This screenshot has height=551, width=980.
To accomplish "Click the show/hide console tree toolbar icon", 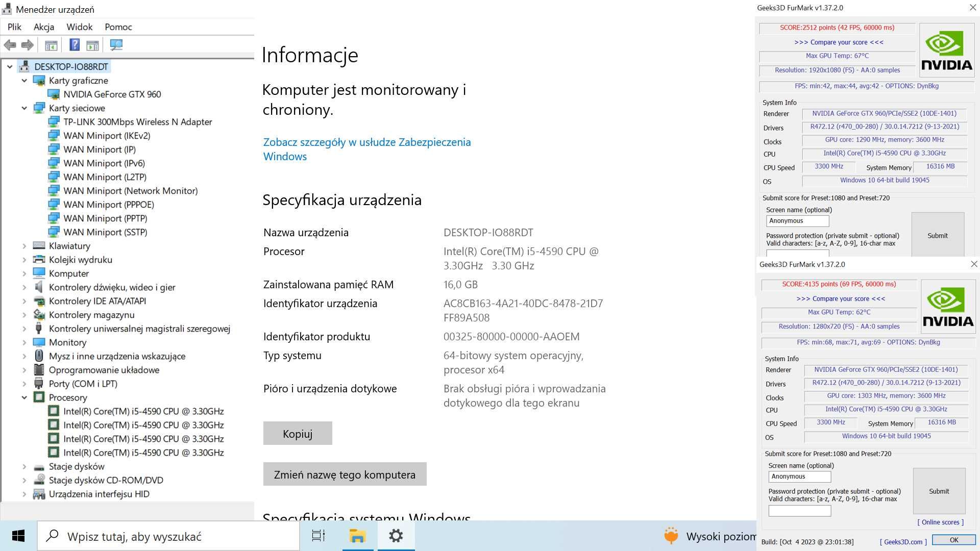I will [x=51, y=45].
